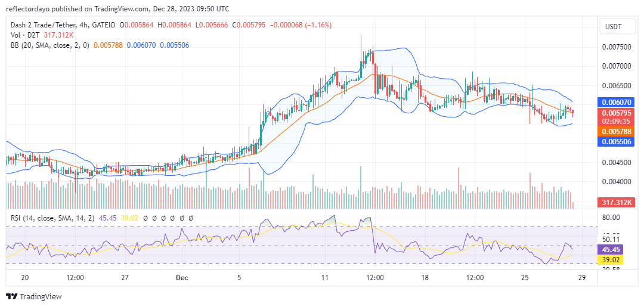The height and width of the screenshot is (307, 644).
Task: Click the orange 0.005788 price axis label
Action: click(x=615, y=131)
